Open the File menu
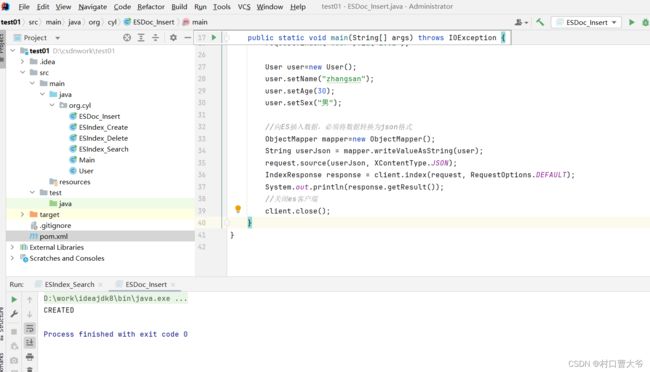650x372 pixels. pyautogui.click(x=24, y=7)
